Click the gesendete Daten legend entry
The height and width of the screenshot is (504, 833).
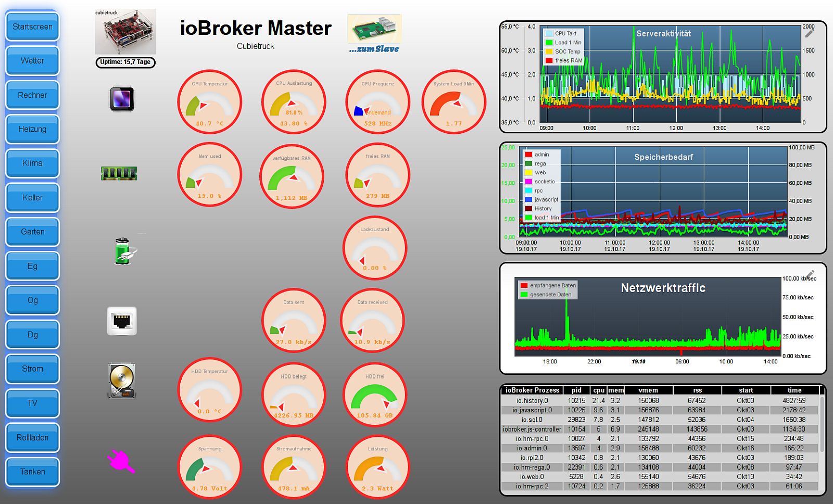click(x=546, y=295)
